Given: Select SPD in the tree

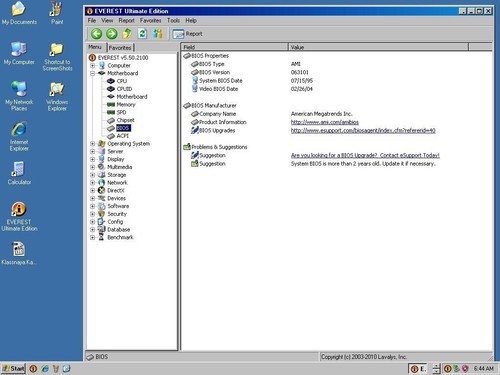Looking at the screenshot, I should [121, 112].
